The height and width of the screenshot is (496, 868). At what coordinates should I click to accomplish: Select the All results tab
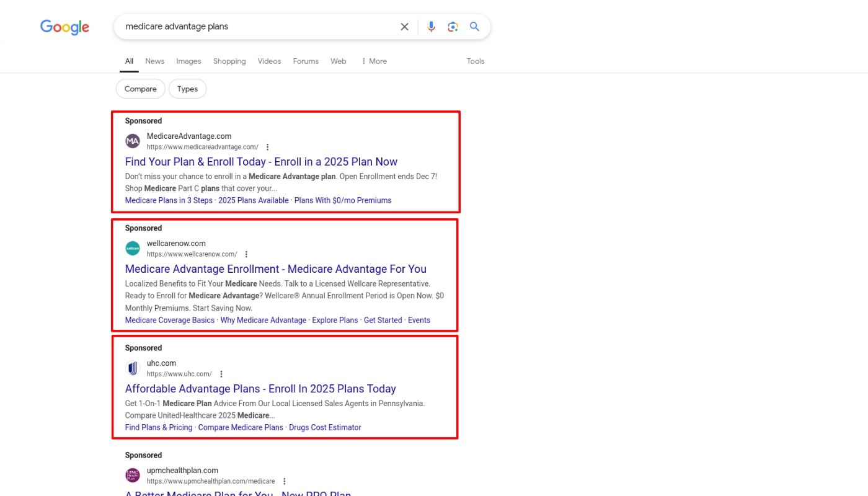[129, 61]
